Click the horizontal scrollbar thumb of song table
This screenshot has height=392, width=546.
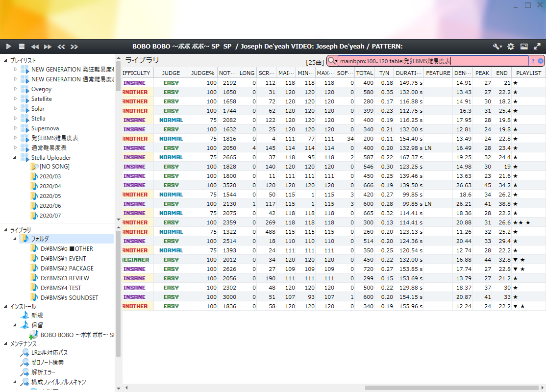pos(451,388)
